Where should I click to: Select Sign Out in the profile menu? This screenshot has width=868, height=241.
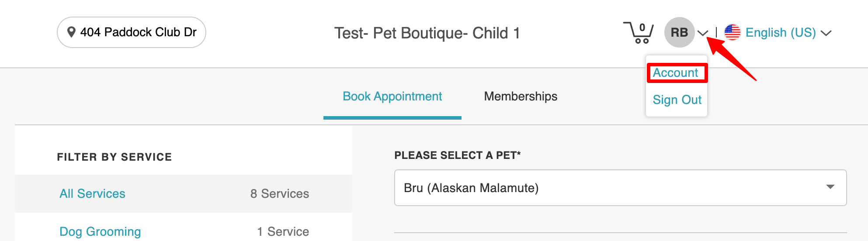pyautogui.click(x=677, y=100)
